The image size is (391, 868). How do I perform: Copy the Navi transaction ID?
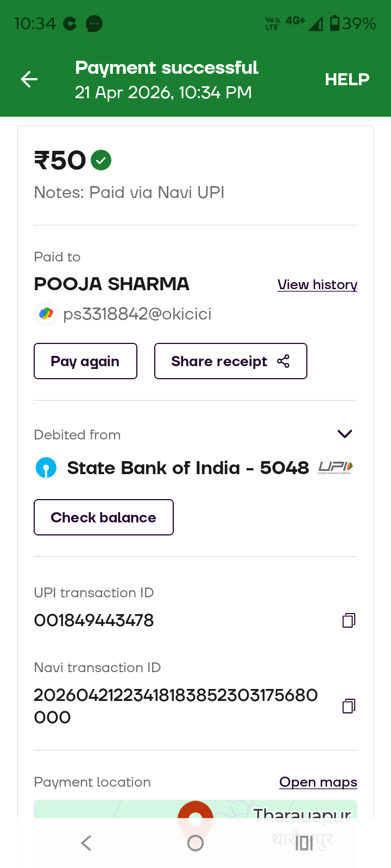pos(349,706)
